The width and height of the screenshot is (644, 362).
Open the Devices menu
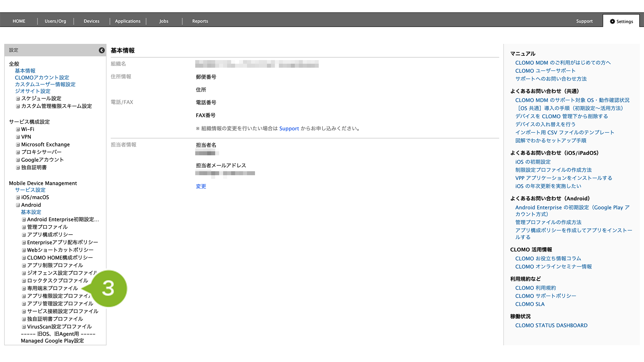91,21
